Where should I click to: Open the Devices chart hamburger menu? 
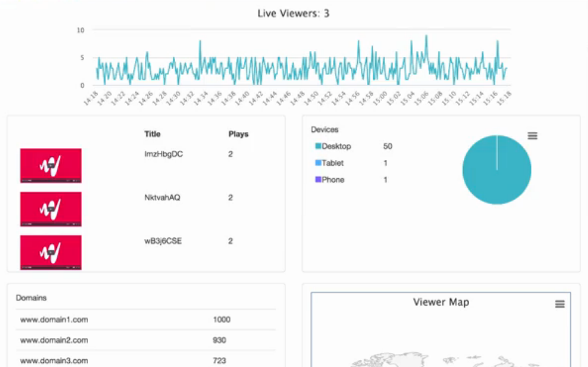532,136
